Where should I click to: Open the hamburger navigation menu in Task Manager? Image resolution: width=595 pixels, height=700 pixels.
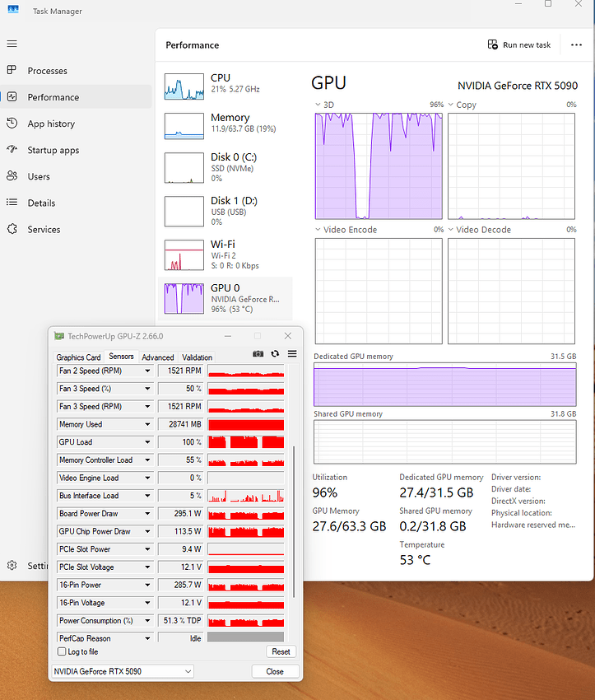click(12, 44)
